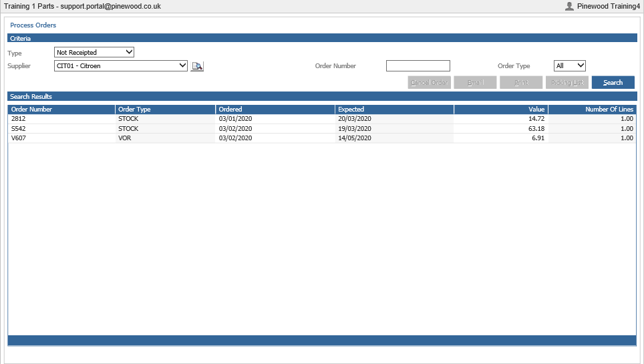Screen dimensions: 644x364
Task: Click the ordered date 03/01/2020 cell
Action: (x=275, y=119)
